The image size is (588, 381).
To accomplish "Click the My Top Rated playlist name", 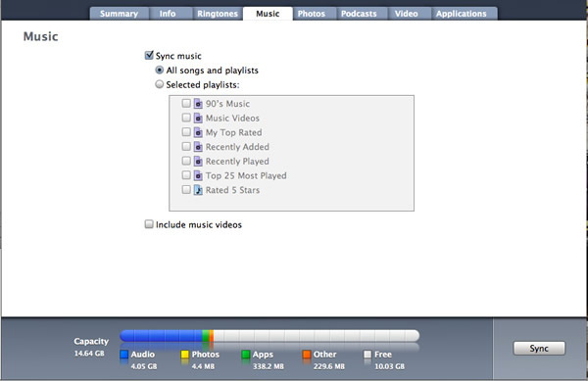I will (233, 132).
